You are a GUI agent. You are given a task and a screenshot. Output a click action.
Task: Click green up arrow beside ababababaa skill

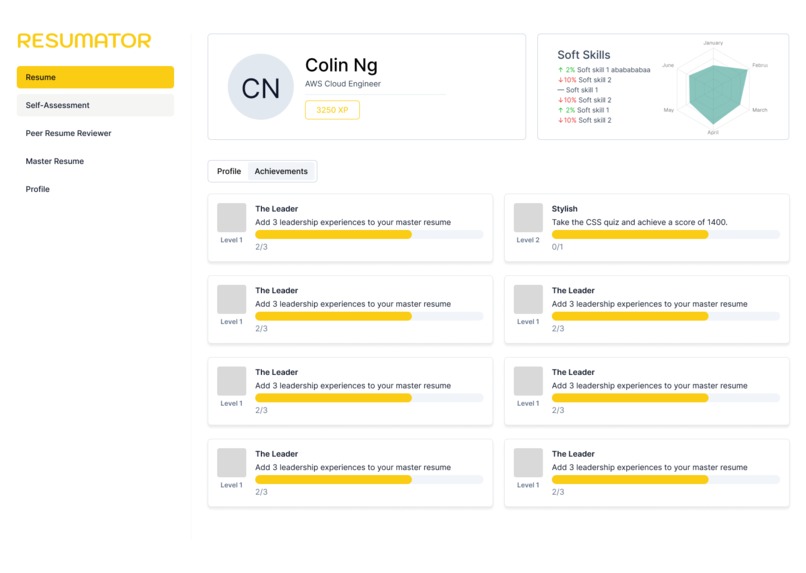point(560,70)
